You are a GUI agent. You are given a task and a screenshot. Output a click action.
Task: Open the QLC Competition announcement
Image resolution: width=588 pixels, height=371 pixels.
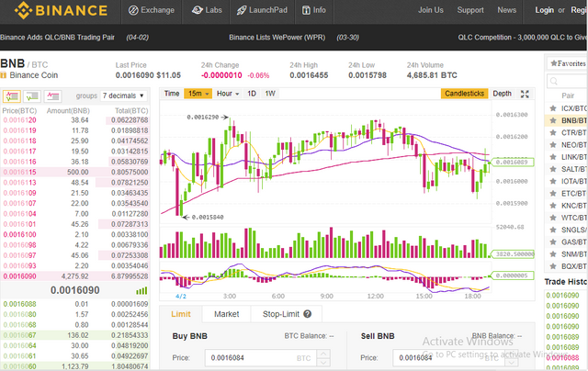pyautogui.click(x=523, y=37)
